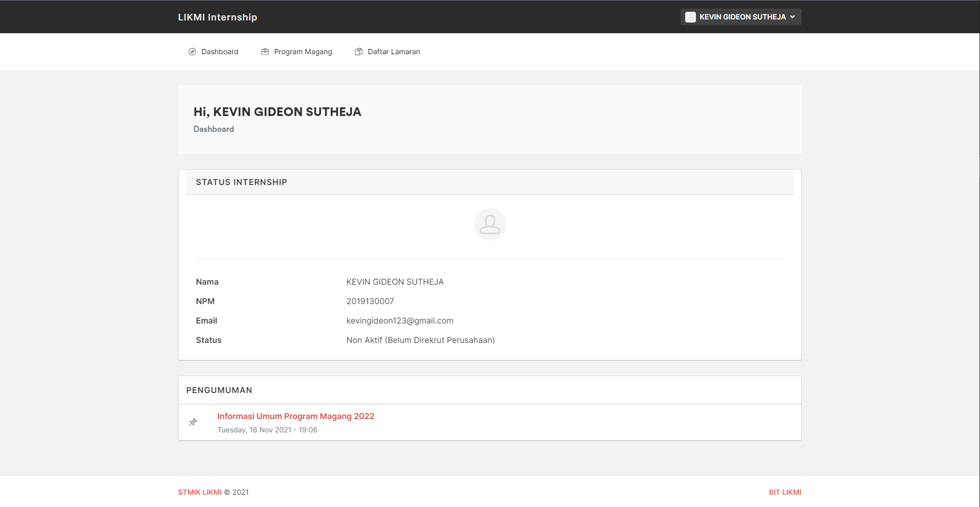The image size is (980, 507).
Task: Click the announcement date Tuesday, 16 Nov 2021
Action: pyautogui.click(x=267, y=430)
